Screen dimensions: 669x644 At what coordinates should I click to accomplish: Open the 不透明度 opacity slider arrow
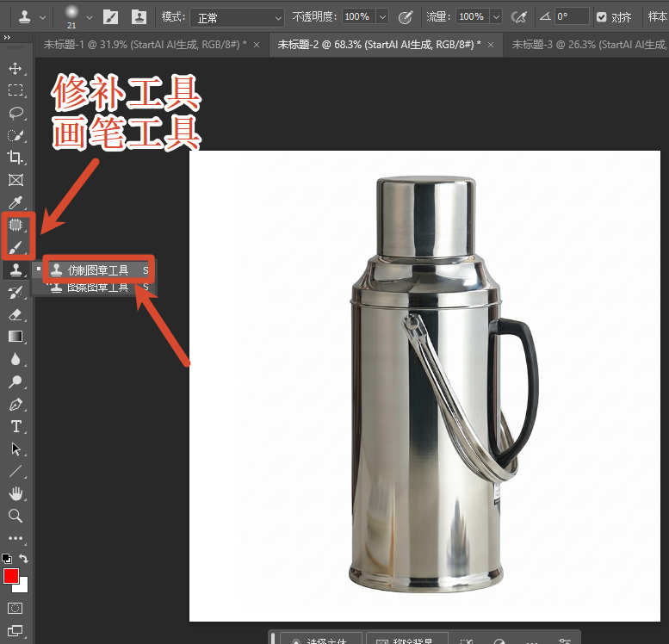click(x=382, y=17)
